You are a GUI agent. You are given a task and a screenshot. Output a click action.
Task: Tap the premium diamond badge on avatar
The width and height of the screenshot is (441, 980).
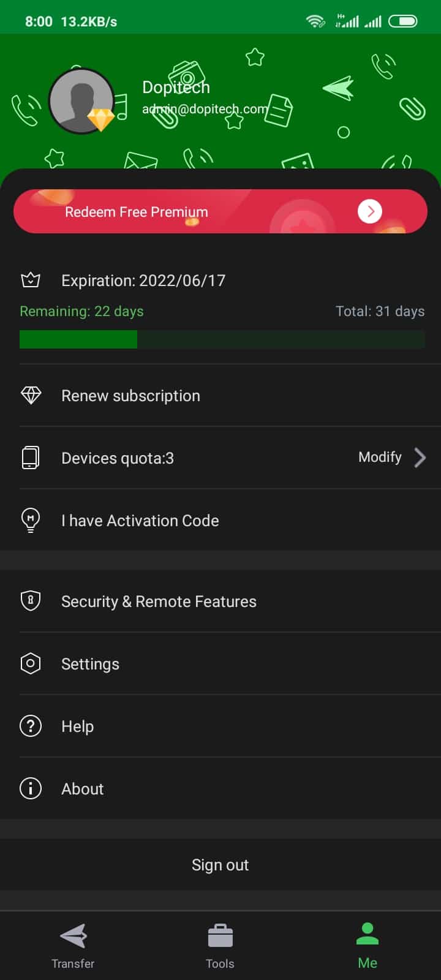coord(101,119)
